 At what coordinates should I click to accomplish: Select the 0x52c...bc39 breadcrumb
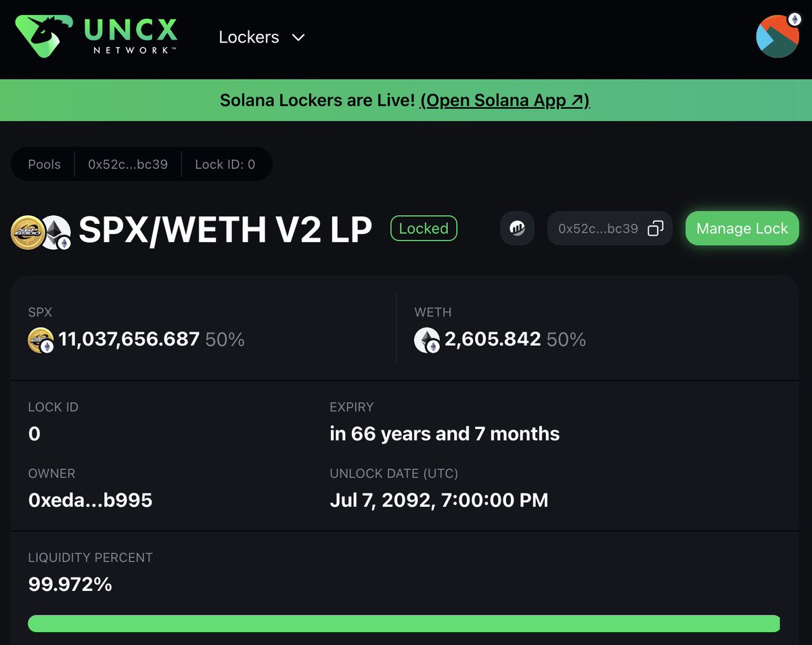click(128, 164)
